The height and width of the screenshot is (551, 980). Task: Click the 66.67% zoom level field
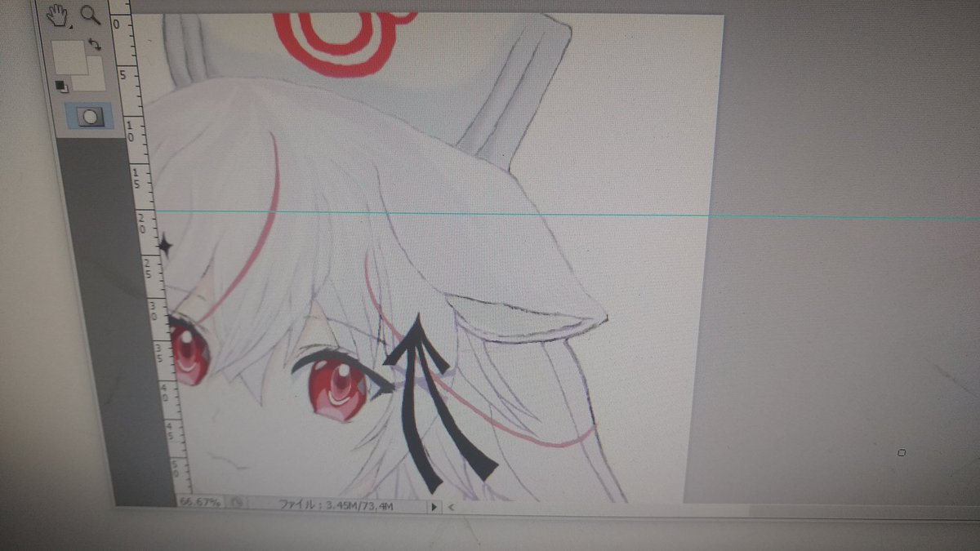tap(200, 503)
